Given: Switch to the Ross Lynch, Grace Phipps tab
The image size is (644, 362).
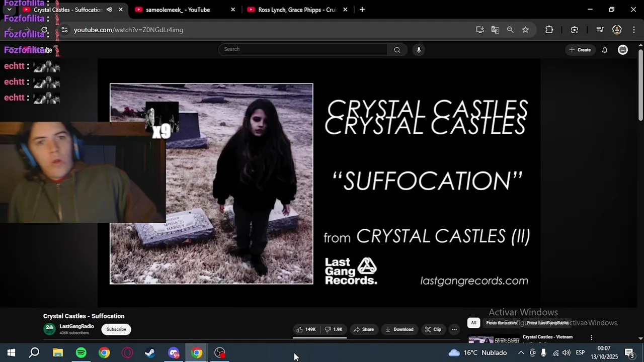Looking at the screenshot, I should (x=297, y=10).
